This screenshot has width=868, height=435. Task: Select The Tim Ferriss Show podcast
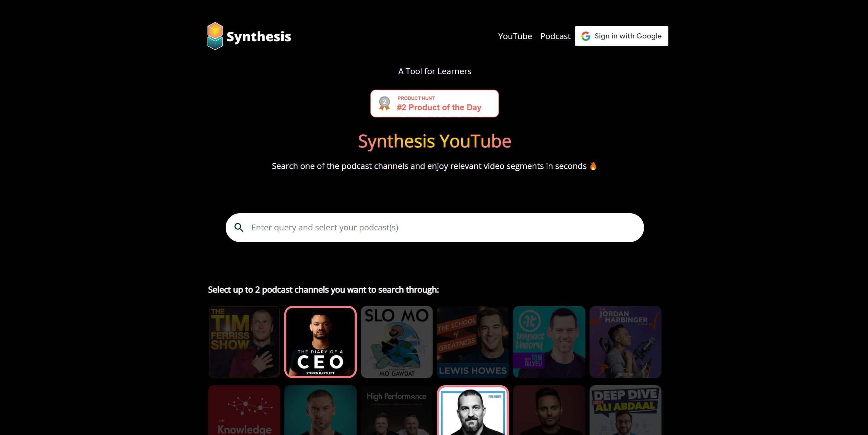coord(242,341)
